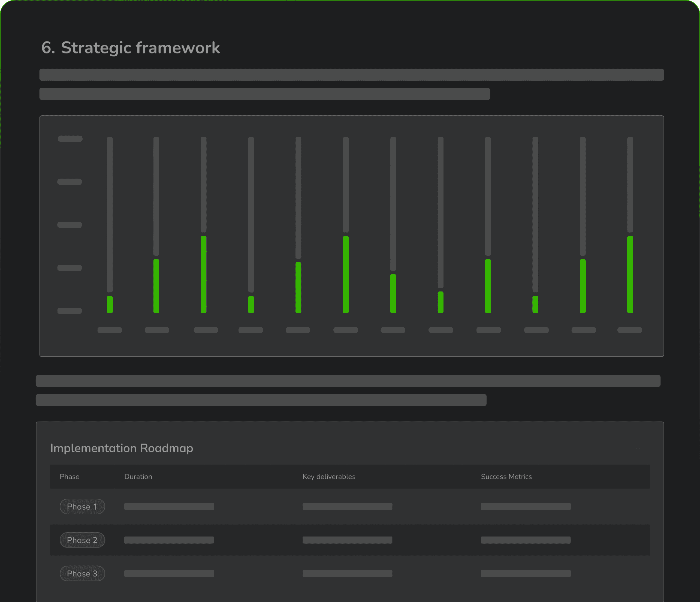Click the Implementation Roadmap title

[x=122, y=448]
